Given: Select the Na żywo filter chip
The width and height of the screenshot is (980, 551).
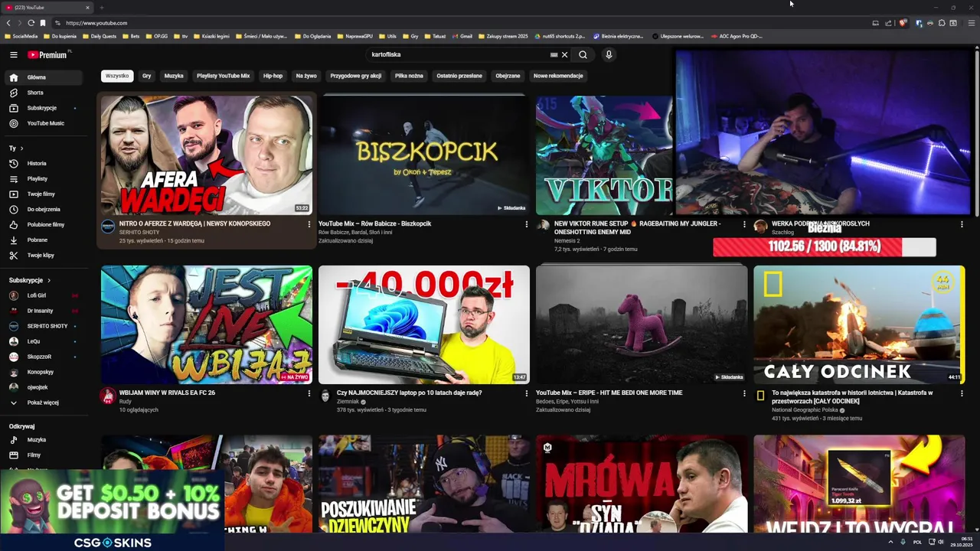Looking at the screenshot, I should tap(306, 76).
